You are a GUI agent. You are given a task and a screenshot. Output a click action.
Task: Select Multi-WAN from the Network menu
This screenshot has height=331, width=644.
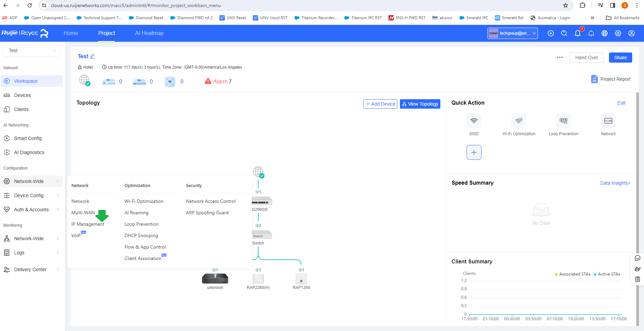click(83, 212)
